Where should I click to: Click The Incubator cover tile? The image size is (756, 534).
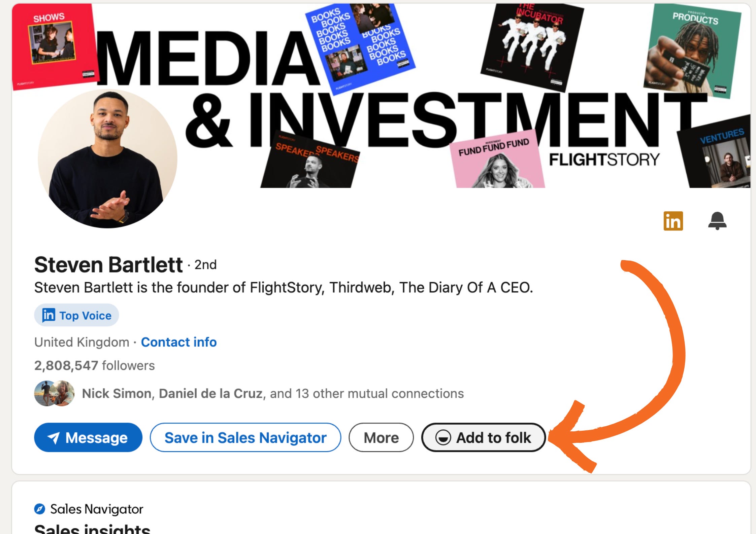tap(532, 47)
